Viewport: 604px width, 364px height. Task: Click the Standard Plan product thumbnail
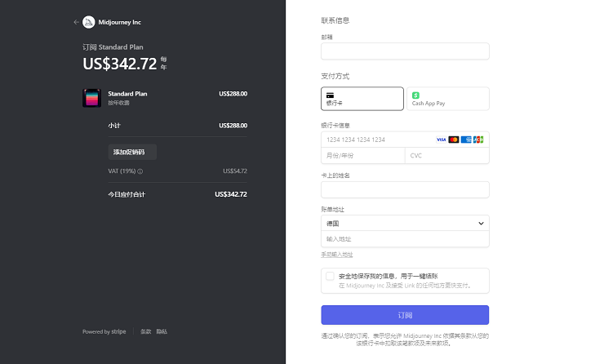(x=91, y=98)
